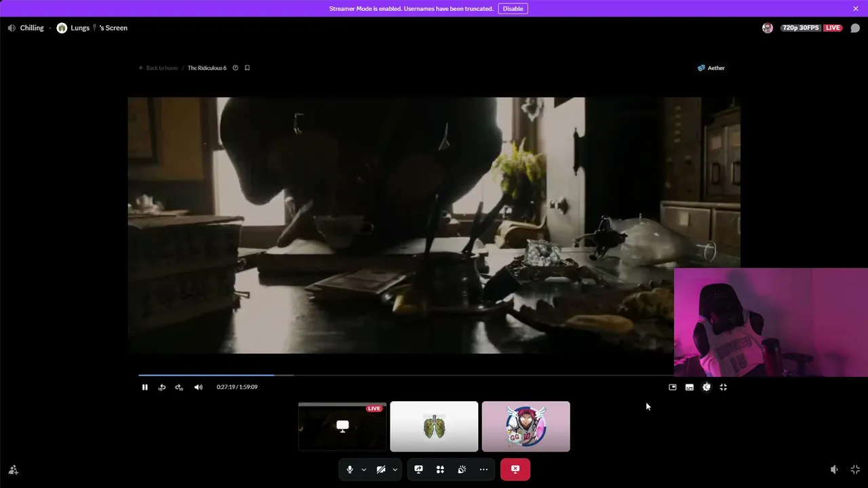Select the LIVE screen share tile
The width and height of the screenshot is (868, 488).
click(342, 426)
